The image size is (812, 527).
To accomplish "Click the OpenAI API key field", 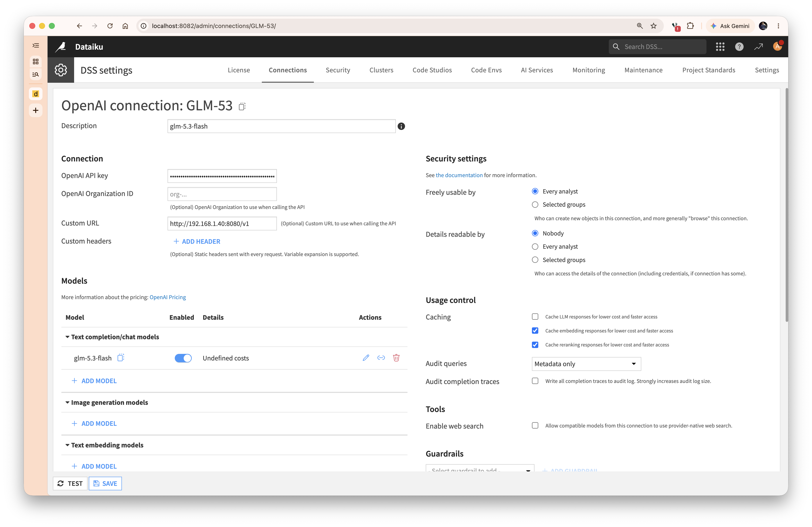I will [x=222, y=176].
